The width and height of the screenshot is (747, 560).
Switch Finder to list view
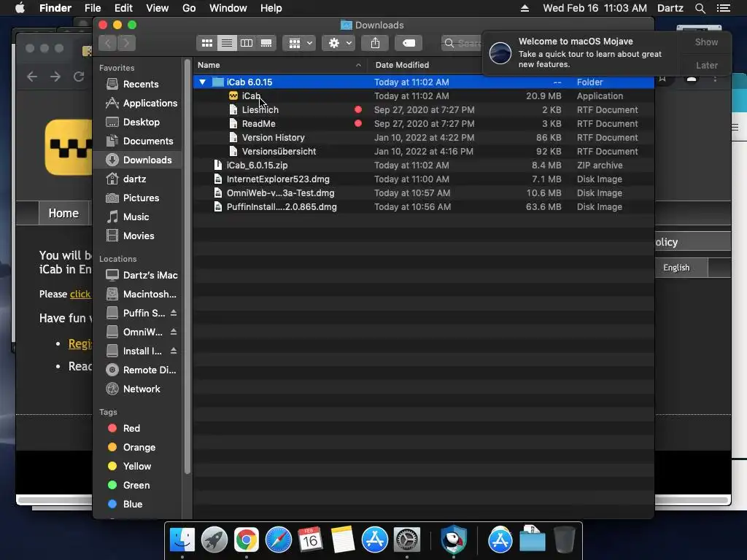pyautogui.click(x=227, y=43)
